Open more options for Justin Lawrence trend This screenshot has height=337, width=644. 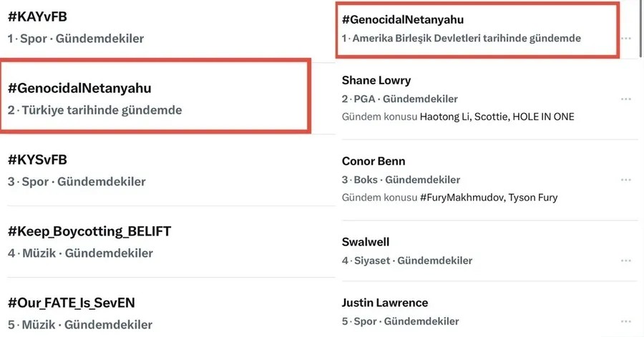[x=626, y=321]
